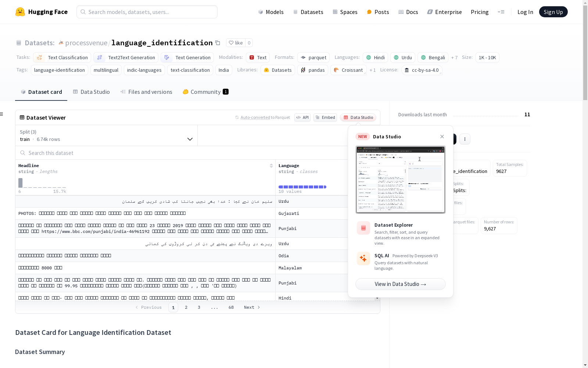Click the 1K - 10K size tag
Viewport: 588px width, 368px height.
[487, 57]
